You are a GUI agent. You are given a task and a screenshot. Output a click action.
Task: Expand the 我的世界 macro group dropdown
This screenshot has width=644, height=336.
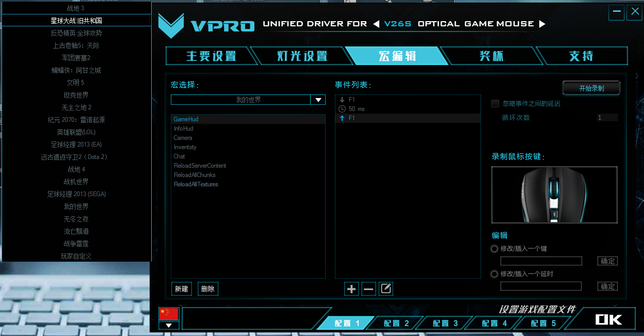318,100
